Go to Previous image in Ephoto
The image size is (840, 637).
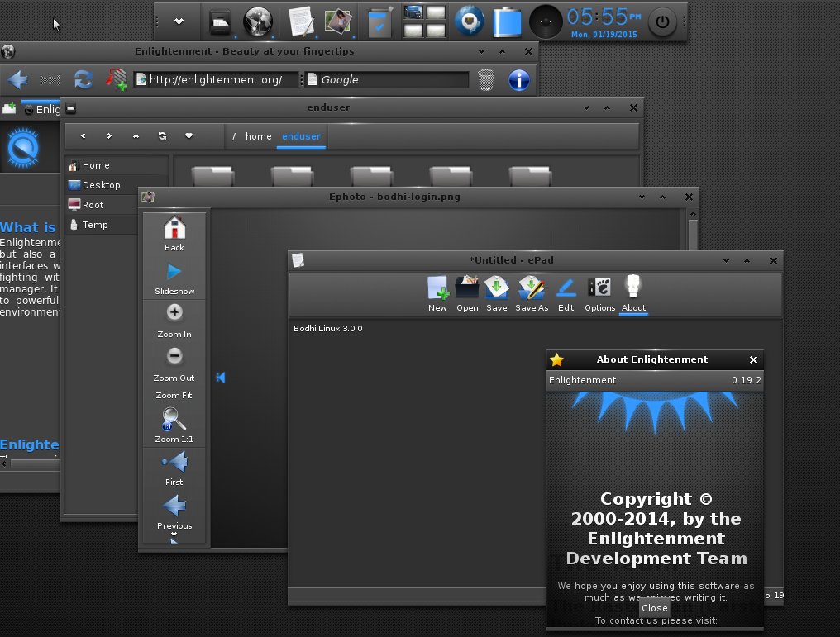point(174,512)
